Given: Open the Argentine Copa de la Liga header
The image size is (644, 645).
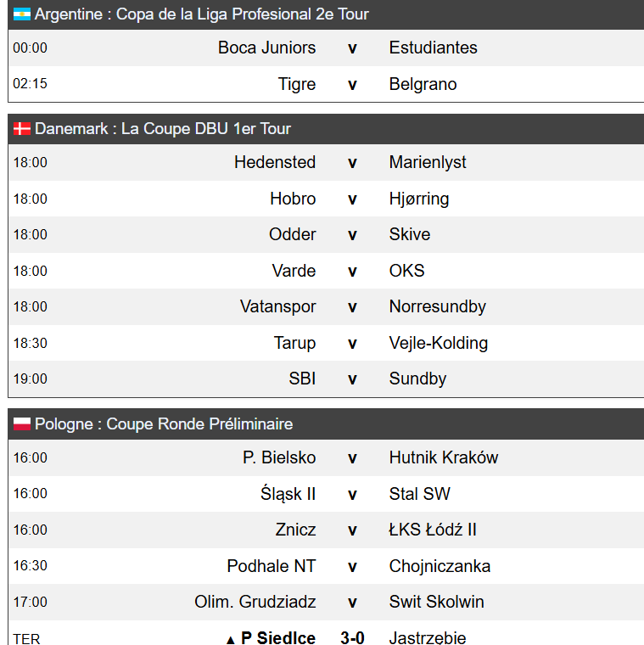Looking at the screenshot, I should (326, 14).
